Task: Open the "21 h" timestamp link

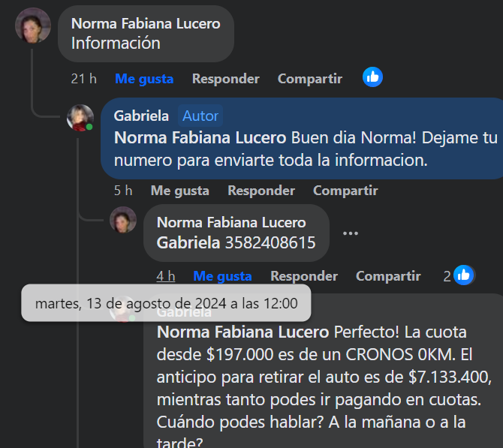Action: (83, 79)
